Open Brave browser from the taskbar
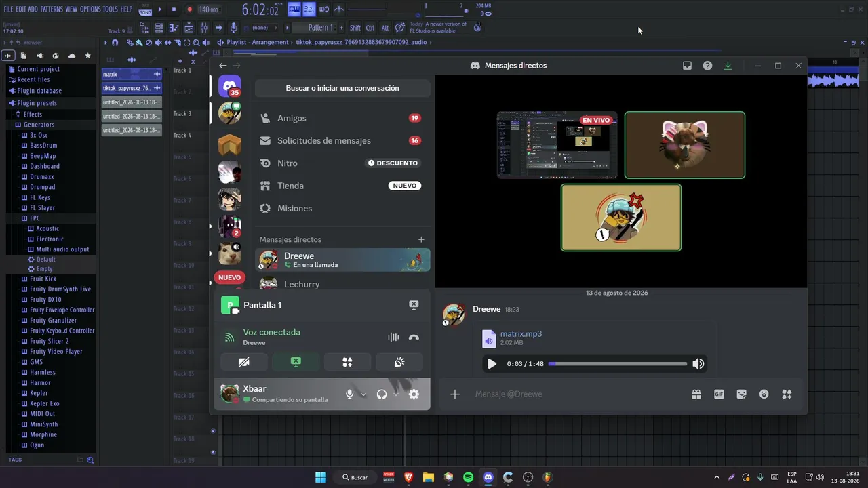Screen dimensions: 868x488 point(408,477)
